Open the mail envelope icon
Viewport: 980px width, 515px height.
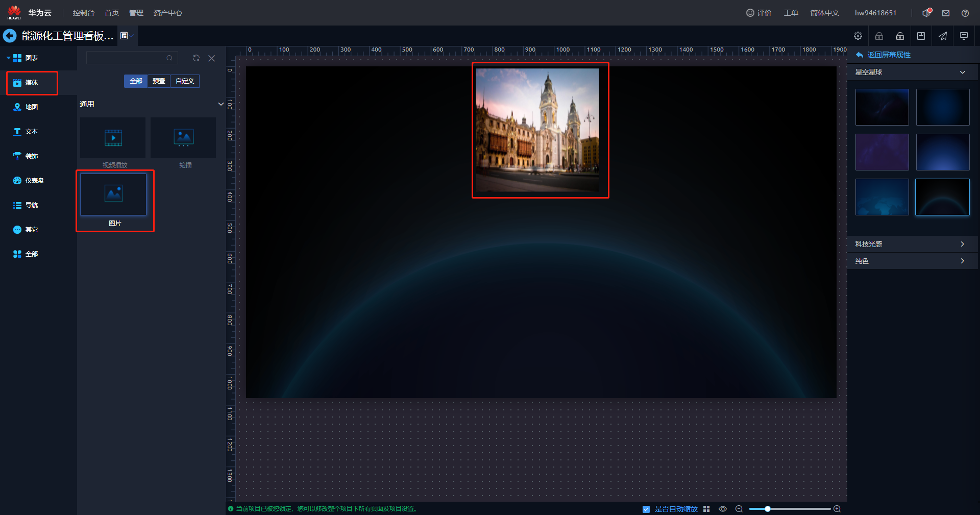click(946, 13)
